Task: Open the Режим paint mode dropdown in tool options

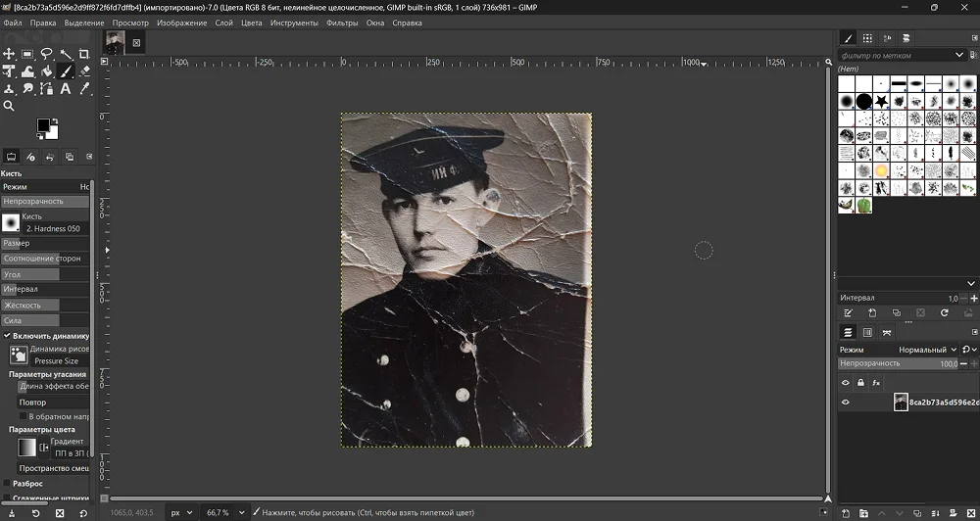Action: click(x=46, y=186)
